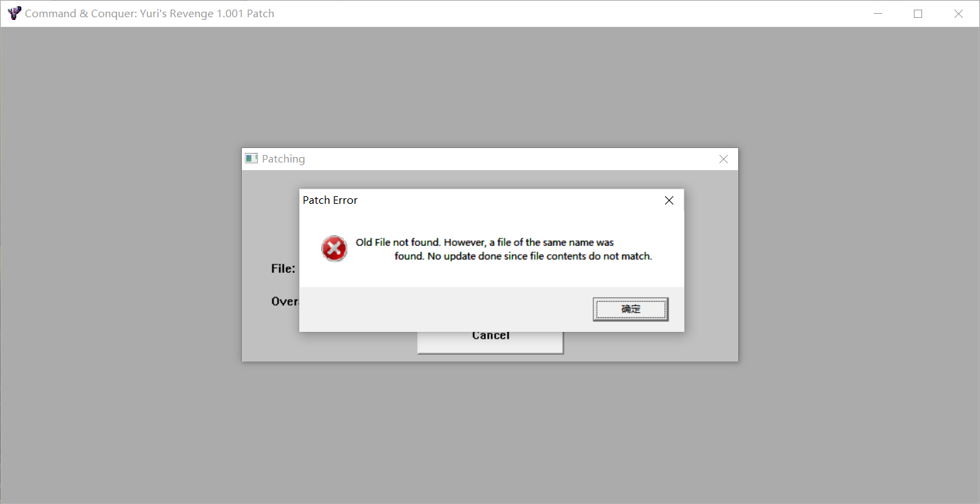Screen dimensions: 980x504
Task: Close the Patching dialog window
Action: [723, 159]
